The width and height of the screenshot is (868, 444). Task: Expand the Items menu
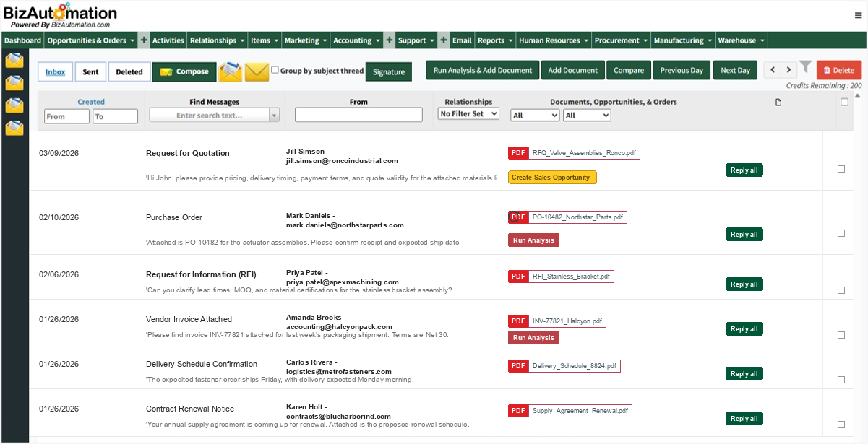(265, 40)
